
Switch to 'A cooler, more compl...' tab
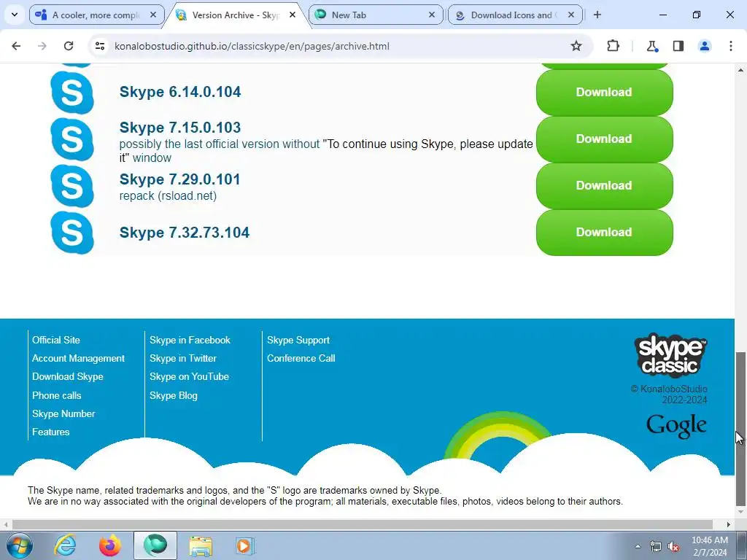97,15
